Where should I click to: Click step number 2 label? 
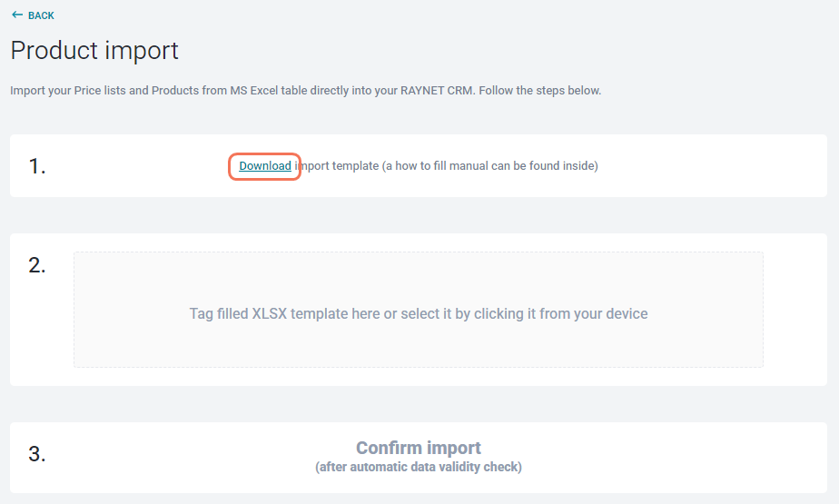[x=37, y=265]
